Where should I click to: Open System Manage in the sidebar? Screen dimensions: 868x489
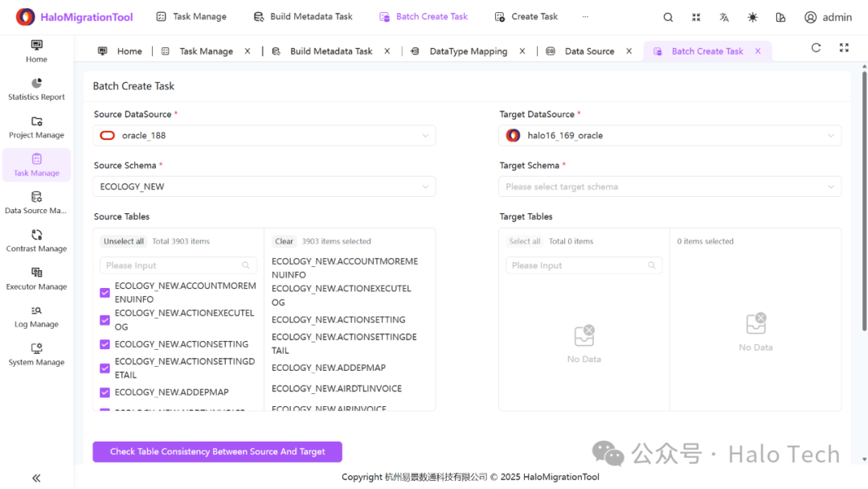point(36,355)
